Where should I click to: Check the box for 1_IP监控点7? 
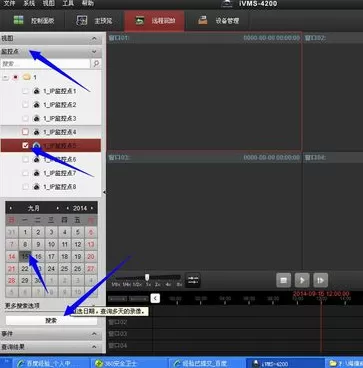coord(25,173)
